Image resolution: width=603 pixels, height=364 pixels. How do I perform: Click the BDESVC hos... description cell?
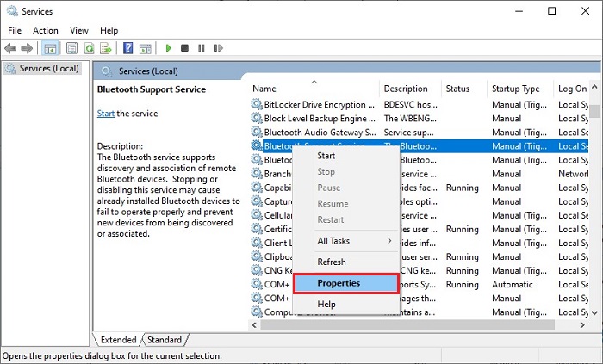(x=410, y=105)
